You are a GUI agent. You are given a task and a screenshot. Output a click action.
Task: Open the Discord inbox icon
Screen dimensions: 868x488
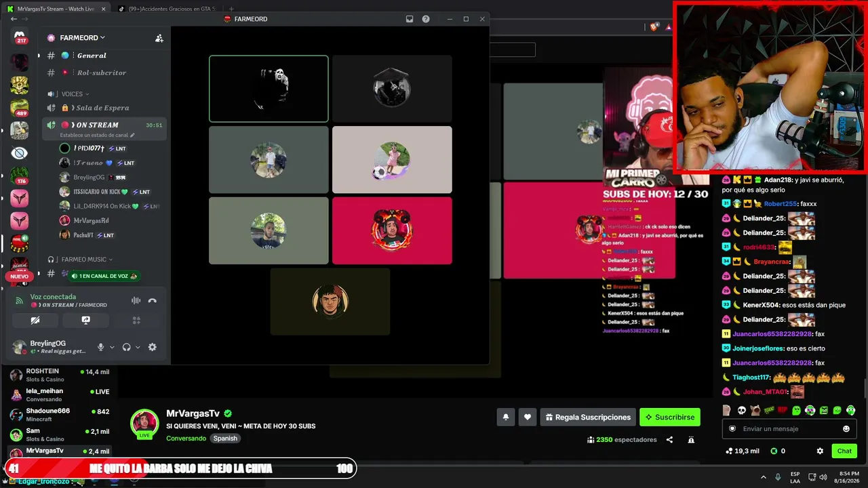[410, 19]
